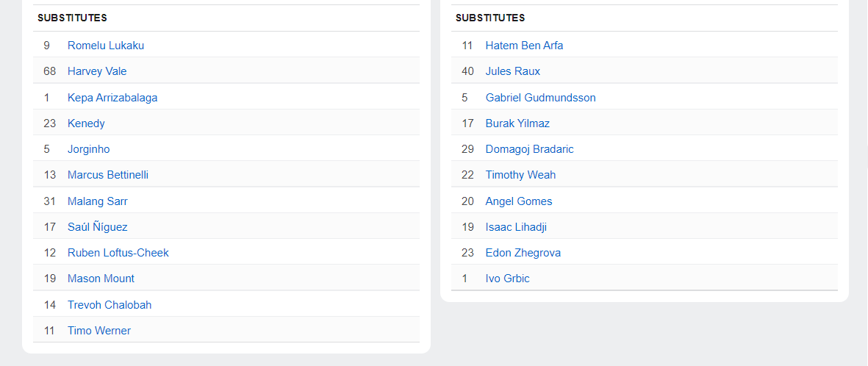This screenshot has width=868, height=366.
Task: Click on Burak Yilmaz
Action: click(x=517, y=123)
